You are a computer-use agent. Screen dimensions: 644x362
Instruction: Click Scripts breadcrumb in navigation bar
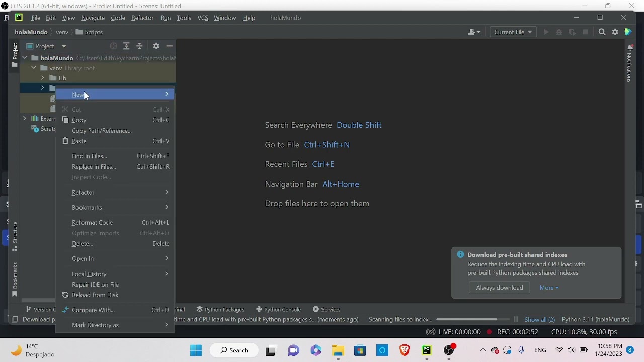tap(90, 32)
